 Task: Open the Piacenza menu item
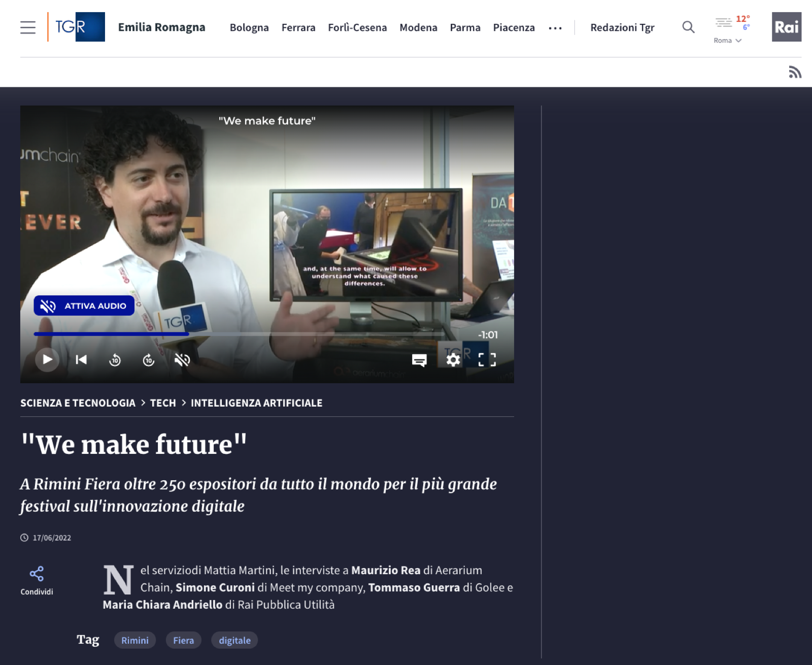[514, 27]
